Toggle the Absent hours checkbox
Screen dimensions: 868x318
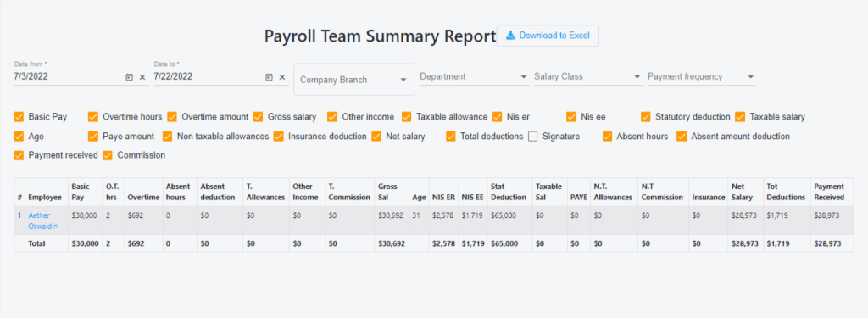point(608,137)
